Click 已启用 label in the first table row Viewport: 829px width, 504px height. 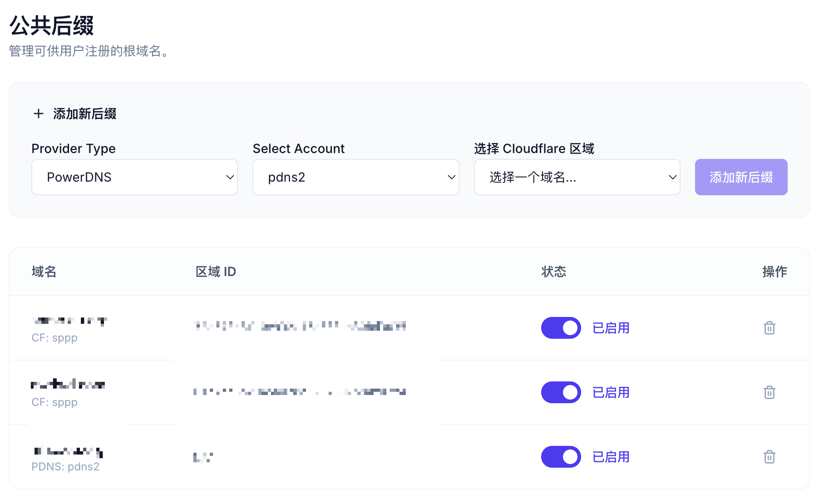[x=611, y=328]
